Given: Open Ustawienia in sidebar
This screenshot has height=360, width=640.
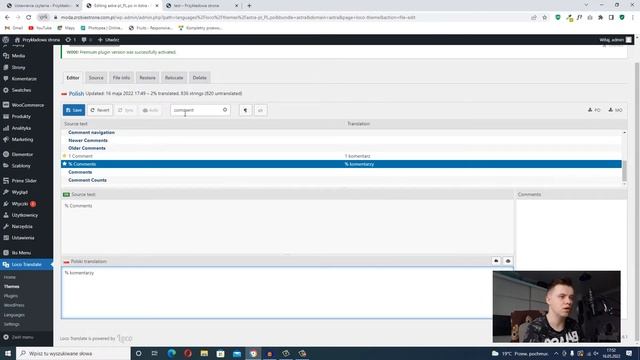Looking at the screenshot, I should point(23,238).
